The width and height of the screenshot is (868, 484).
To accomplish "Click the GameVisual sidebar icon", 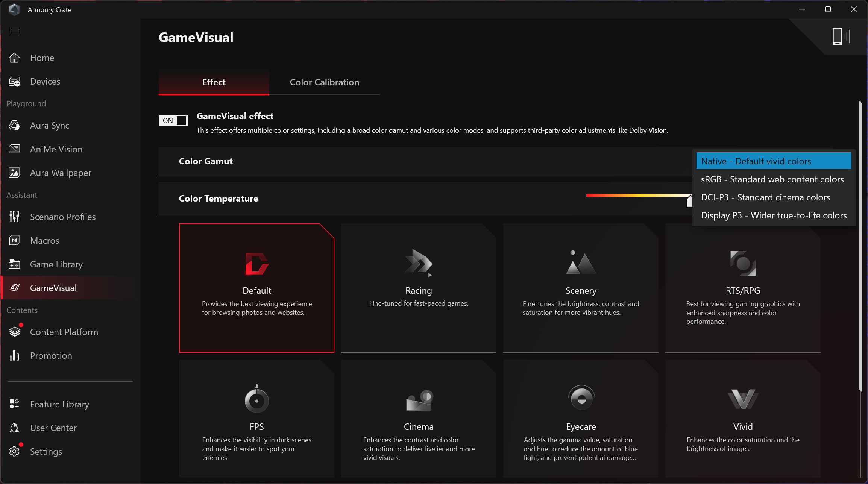I will tap(14, 288).
